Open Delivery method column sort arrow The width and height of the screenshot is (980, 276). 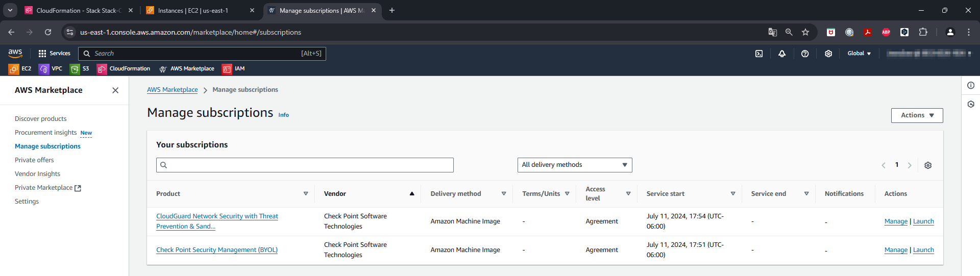pos(504,194)
